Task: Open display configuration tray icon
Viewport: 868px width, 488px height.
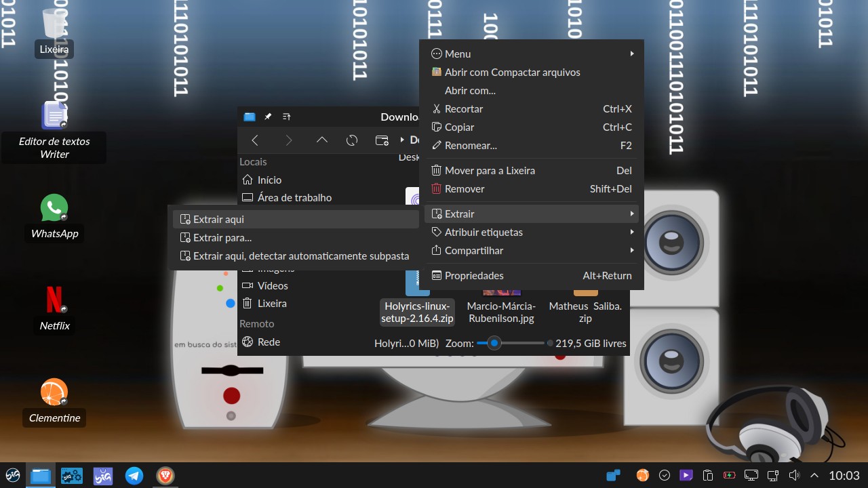Action: [x=751, y=475]
